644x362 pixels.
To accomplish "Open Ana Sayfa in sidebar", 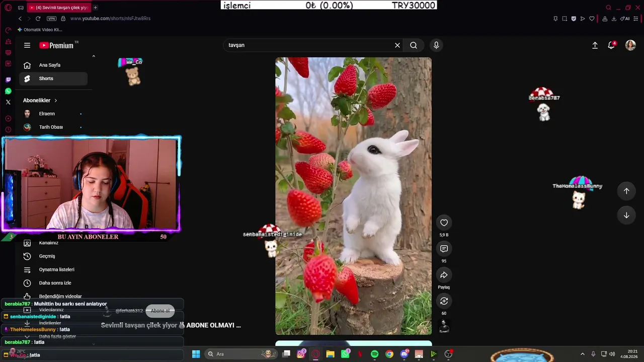I will click(x=53, y=65).
